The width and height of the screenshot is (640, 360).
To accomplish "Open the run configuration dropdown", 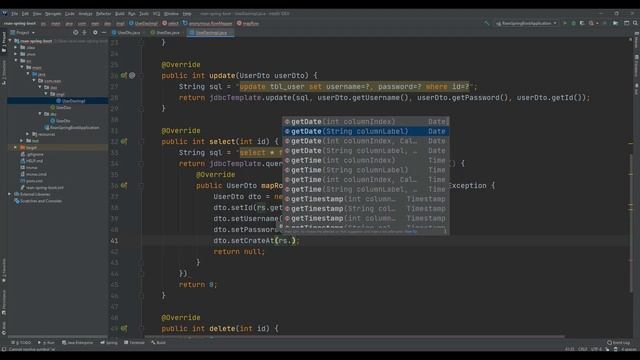I will (x=526, y=23).
